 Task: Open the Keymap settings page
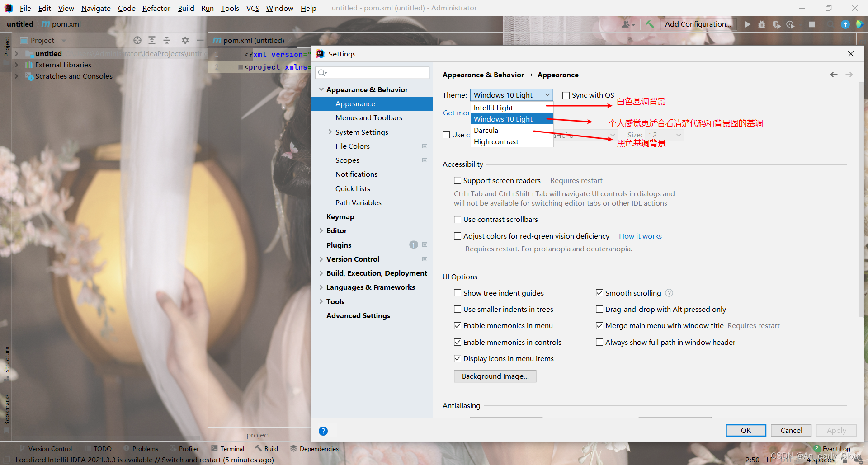[340, 216]
